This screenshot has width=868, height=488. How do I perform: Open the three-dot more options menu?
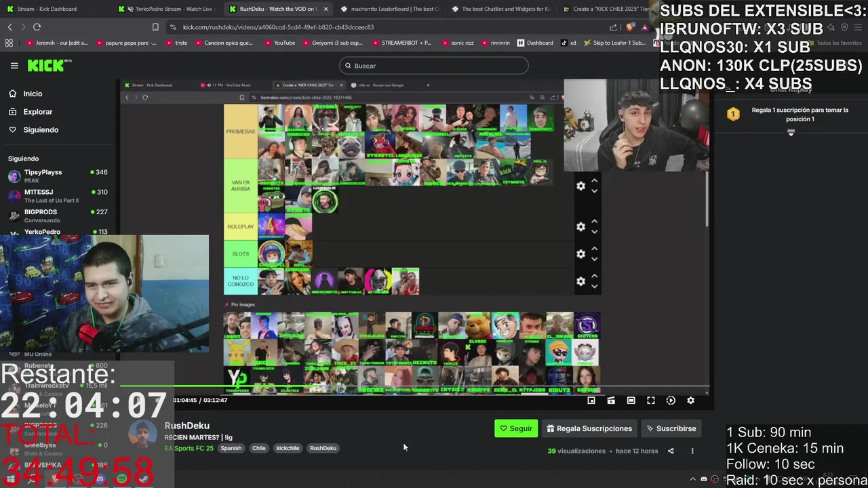(692, 451)
